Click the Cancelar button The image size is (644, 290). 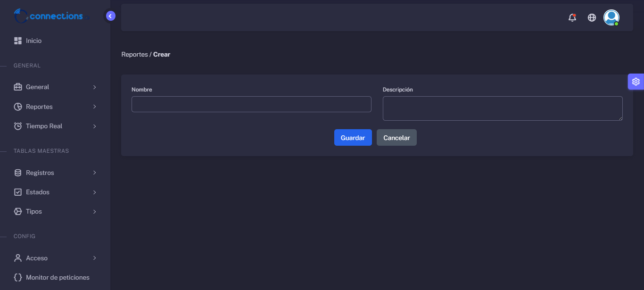pyautogui.click(x=396, y=138)
